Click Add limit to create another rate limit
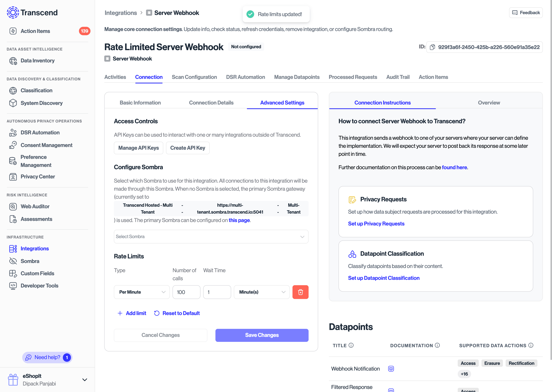 pos(132,313)
